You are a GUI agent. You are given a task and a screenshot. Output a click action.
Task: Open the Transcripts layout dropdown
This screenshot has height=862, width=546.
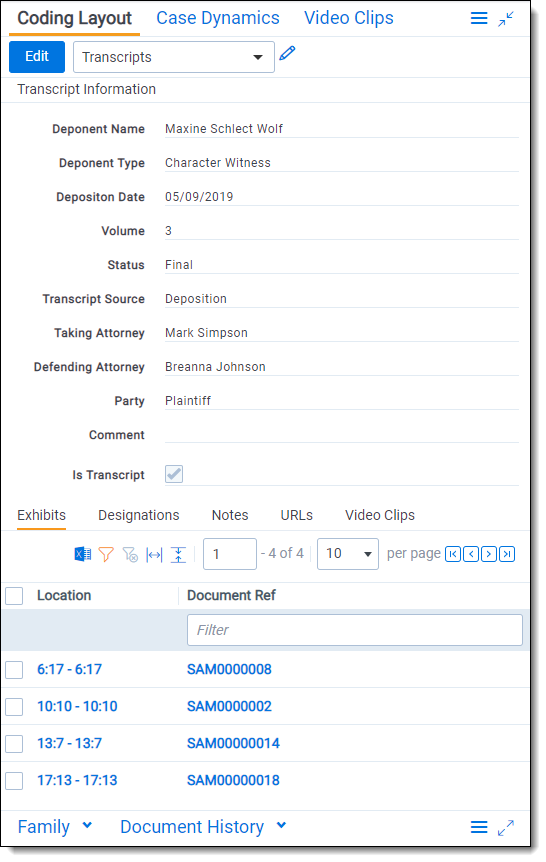[x=174, y=57]
